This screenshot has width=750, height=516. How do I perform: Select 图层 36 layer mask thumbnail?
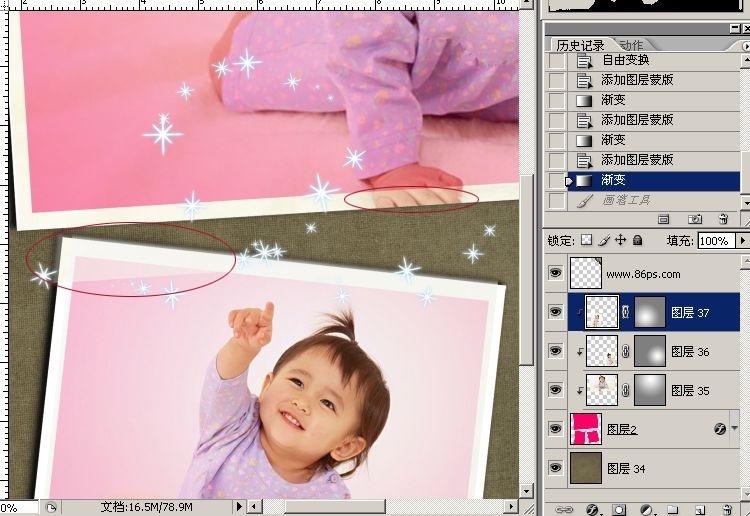coord(650,351)
